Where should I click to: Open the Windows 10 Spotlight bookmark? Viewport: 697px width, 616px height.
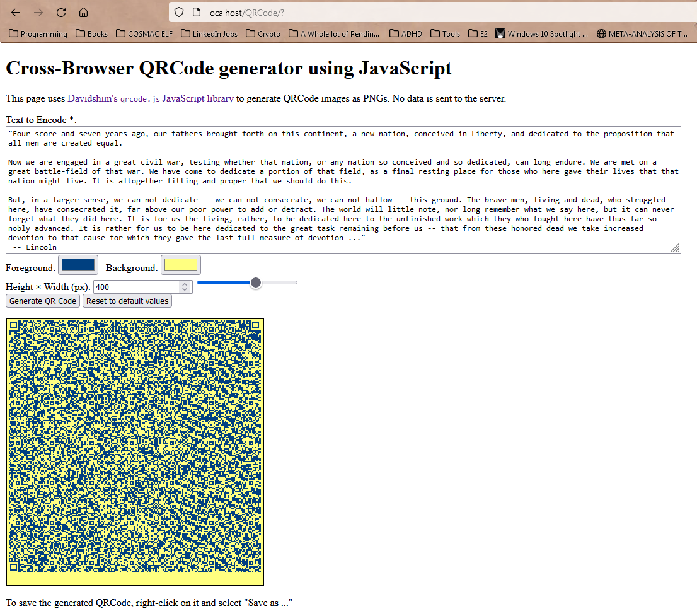coord(542,34)
